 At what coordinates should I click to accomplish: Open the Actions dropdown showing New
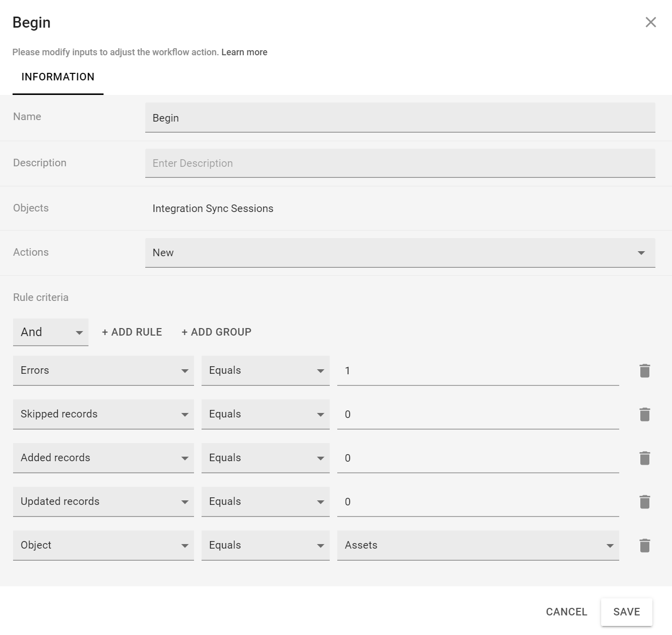tap(400, 253)
